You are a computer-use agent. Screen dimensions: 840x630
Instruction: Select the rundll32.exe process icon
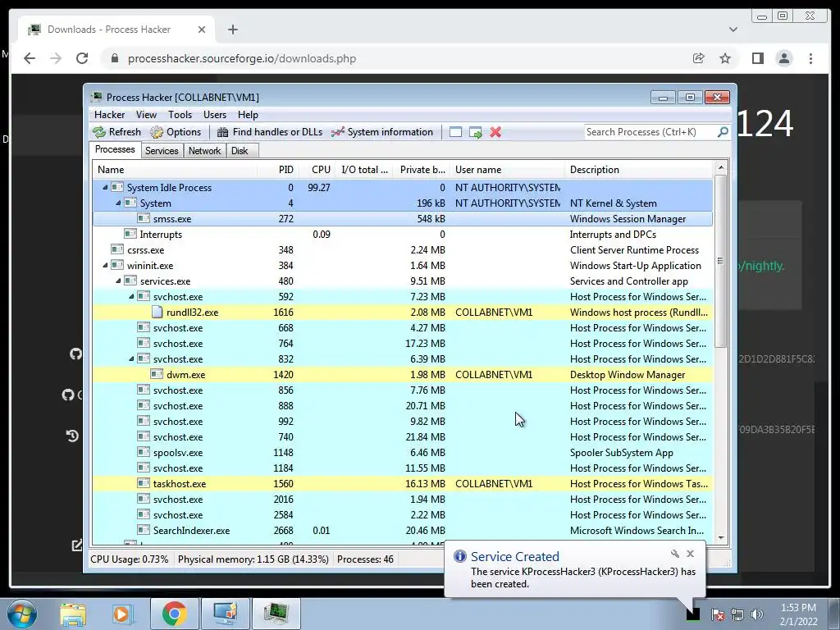(157, 312)
